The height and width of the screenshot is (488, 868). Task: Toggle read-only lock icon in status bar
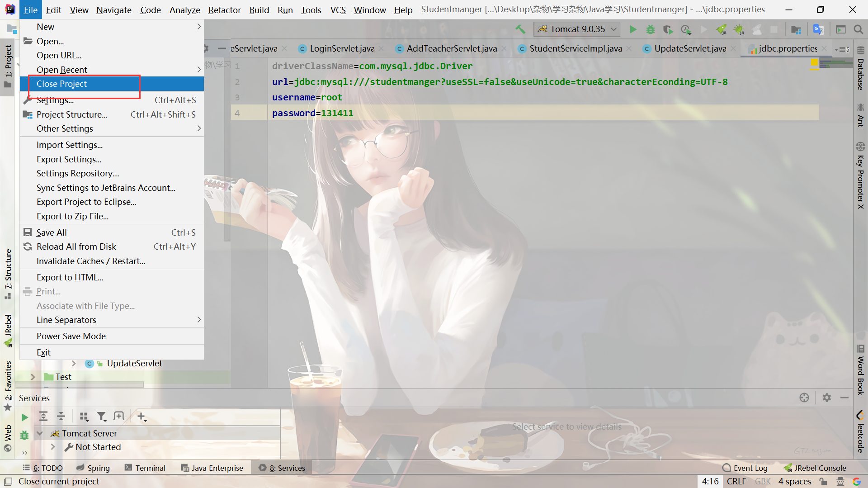(x=823, y=482)
